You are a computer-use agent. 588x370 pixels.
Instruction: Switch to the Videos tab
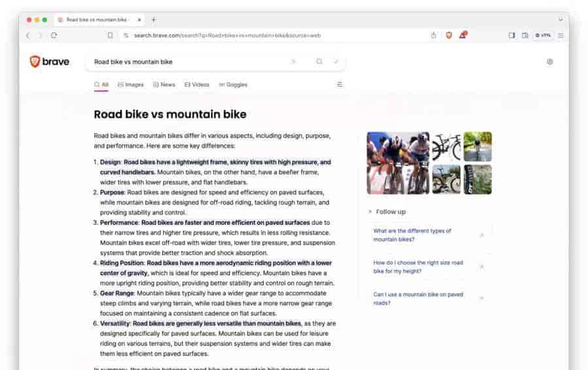click(197, 85)
